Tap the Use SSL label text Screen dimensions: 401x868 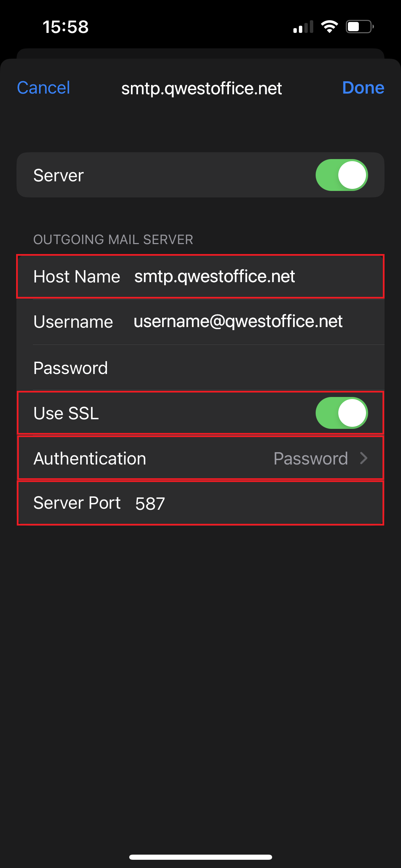click(66, 413)
